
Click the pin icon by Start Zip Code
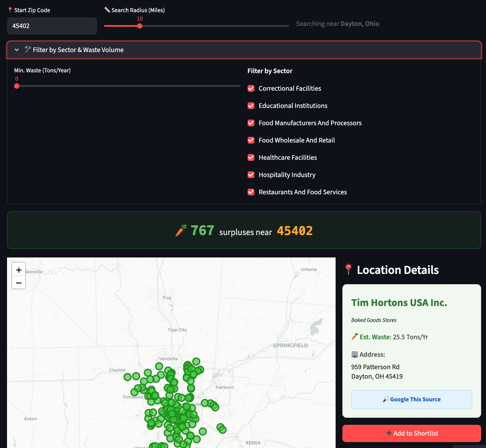click(x=10, y=10)
